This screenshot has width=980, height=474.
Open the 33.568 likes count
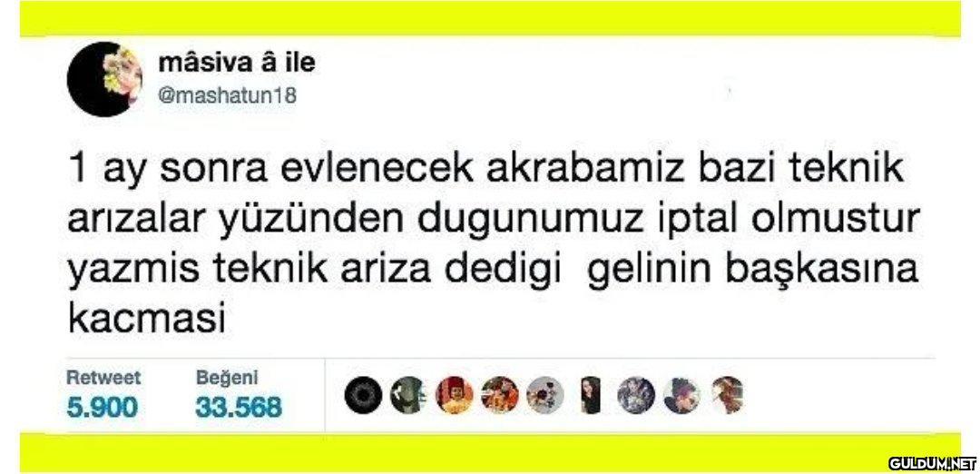(239, 408)
